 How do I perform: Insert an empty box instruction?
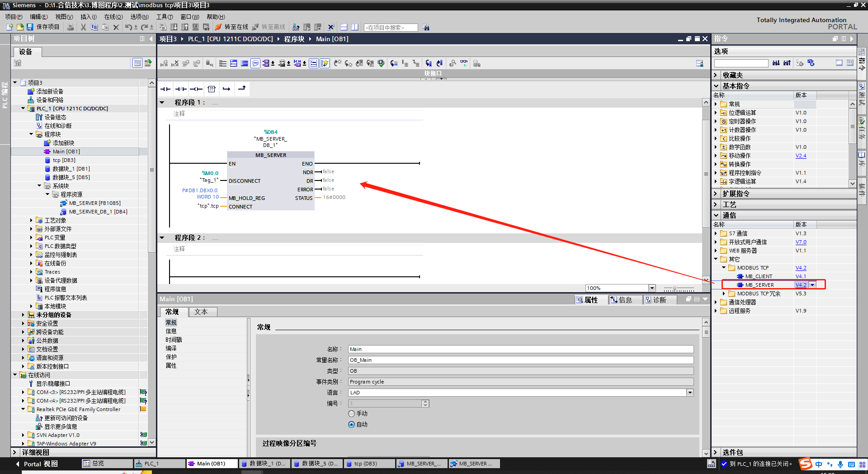(212, 89)
